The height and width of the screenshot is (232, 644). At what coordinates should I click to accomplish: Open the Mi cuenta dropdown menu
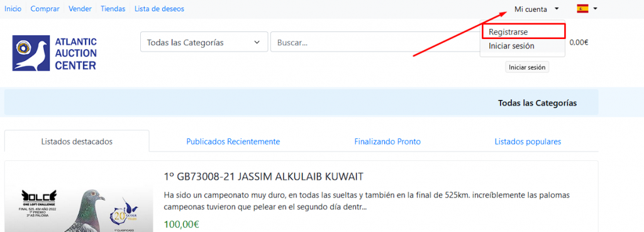[x=536, y=9]
